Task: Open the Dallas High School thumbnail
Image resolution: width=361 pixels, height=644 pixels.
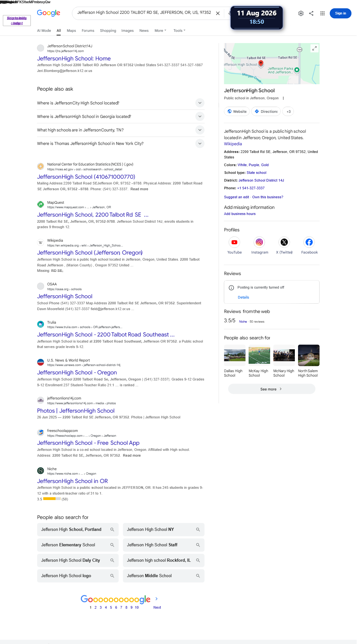Action: click(235, 355)
